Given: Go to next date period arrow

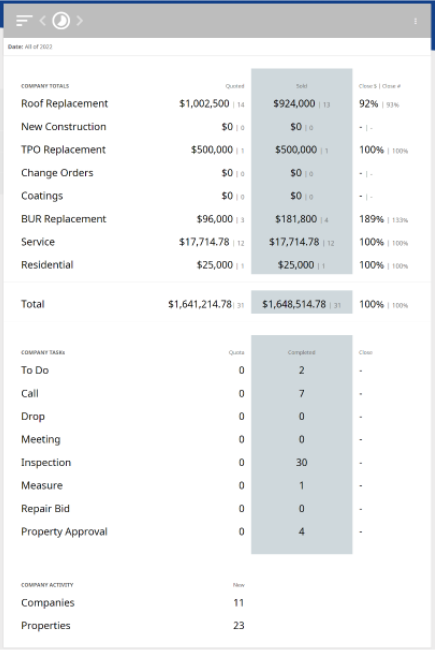Looking at the screenshot, I should pyautogui.click(x=80, y=20).
